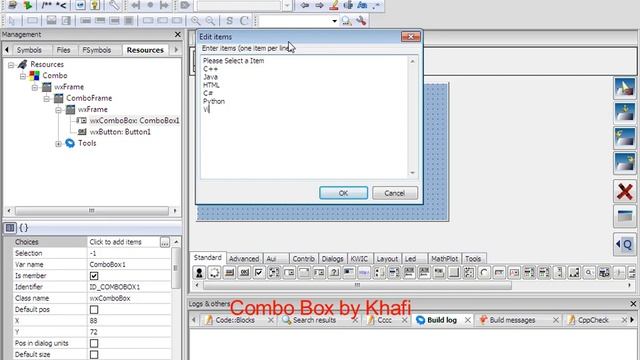640x360 pixels.
Task: Click the Var name value ComboBox1
Action: click(129, 264)
